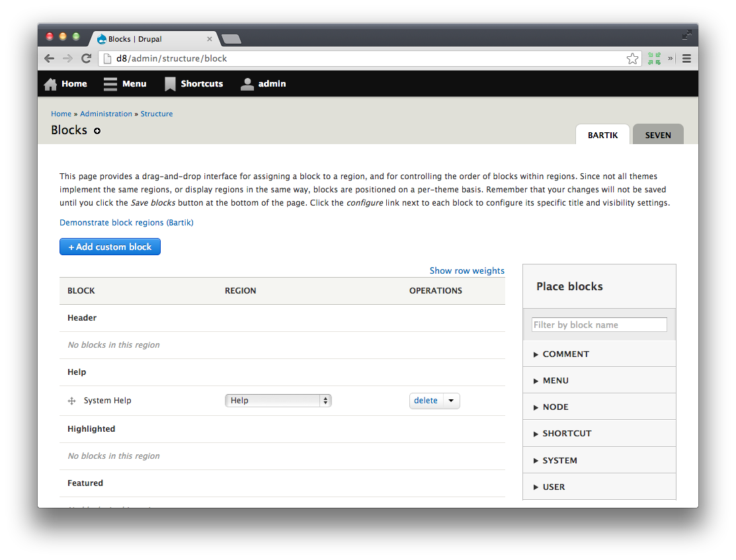Viewport: 736px width, 560px height.
Task: Click the browser forward arrow
Action: click(67, 59)
